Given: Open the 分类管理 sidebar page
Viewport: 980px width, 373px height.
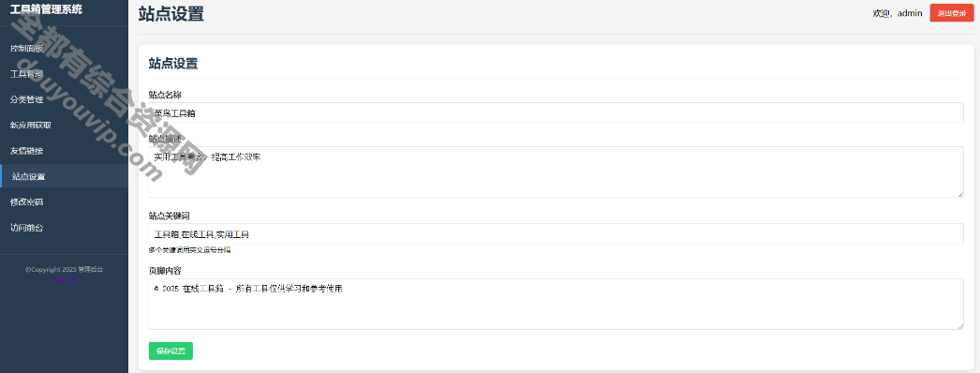Looking at the screenshot, I should 64,99.
